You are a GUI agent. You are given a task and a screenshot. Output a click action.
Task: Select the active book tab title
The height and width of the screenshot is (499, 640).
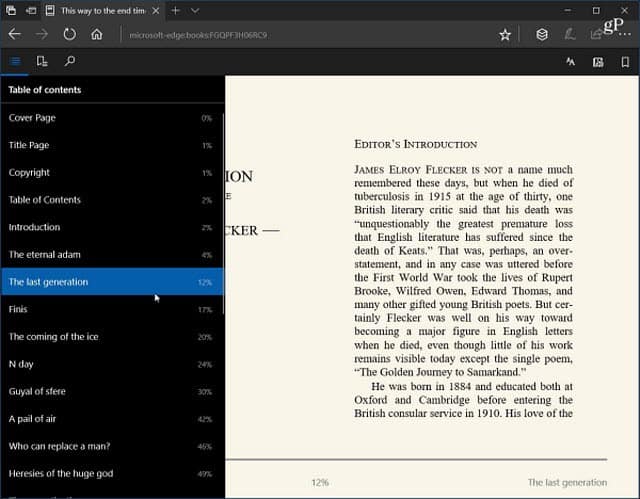pyautogui.click(x=103, y=11)
